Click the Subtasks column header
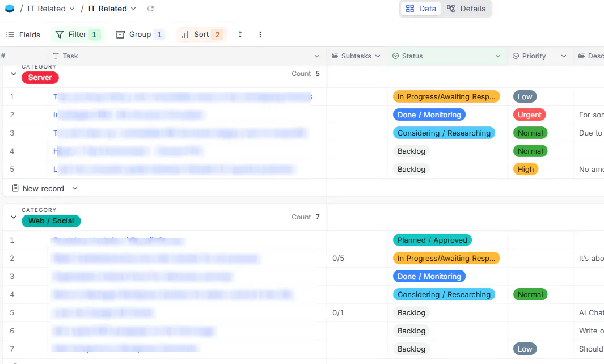604x364 pixels. 356,56
